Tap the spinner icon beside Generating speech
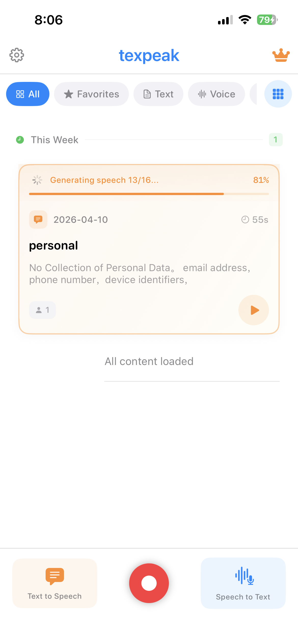 pos(37,180)
